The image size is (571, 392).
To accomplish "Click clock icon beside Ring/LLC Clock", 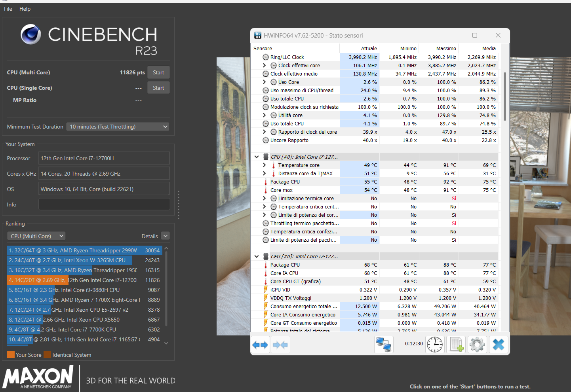I will click(x=266, y=57).
